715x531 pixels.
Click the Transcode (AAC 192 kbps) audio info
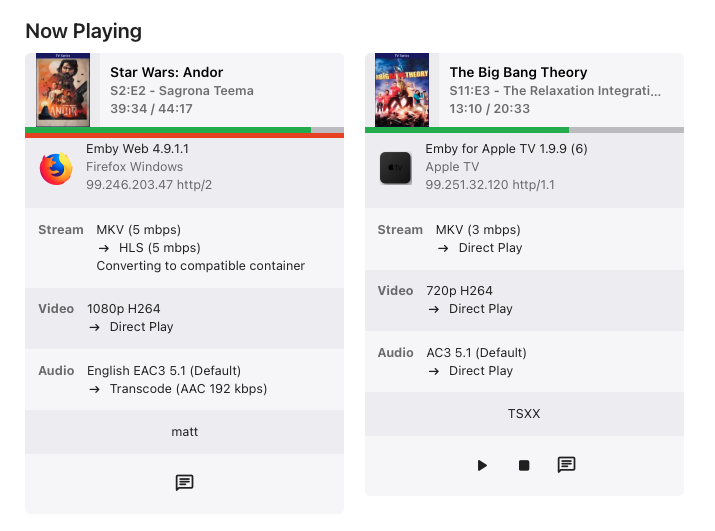coord(188,389)
